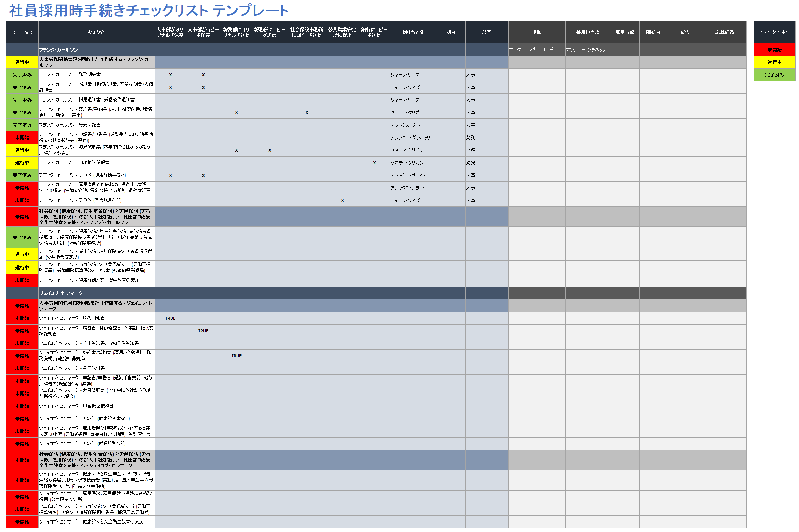The image size is (799, 532).
Task: Click the ジェイコブ・センマーク section name row
Action: click(96, 293)
